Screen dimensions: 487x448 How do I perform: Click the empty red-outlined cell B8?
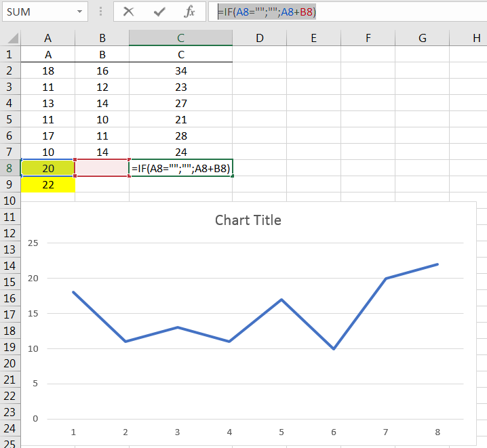pyautogui.click(x=102, y=168)
